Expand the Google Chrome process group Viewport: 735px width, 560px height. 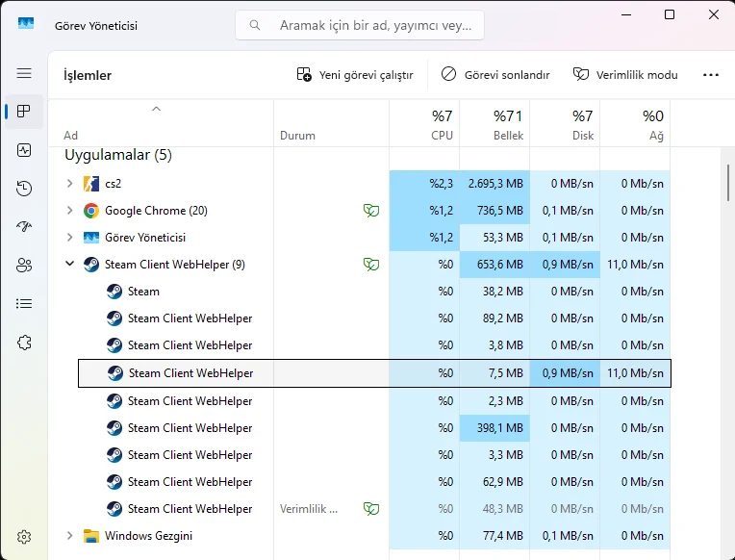pos(69,211)
